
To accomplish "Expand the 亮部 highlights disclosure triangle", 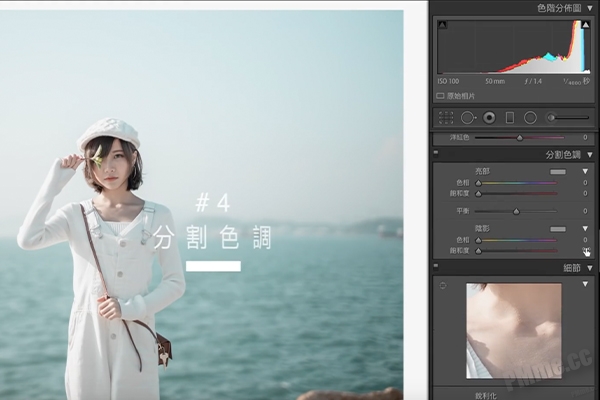I will (585, 171).
